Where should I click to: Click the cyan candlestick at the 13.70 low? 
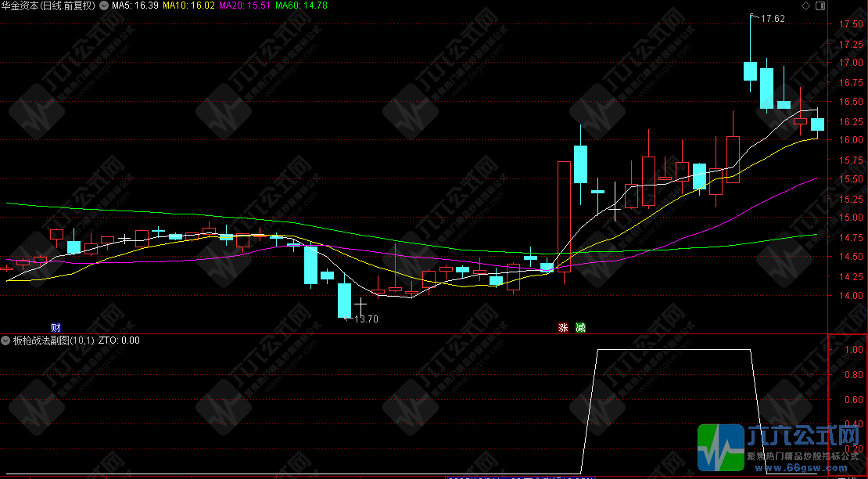click(x=344, y=300)
